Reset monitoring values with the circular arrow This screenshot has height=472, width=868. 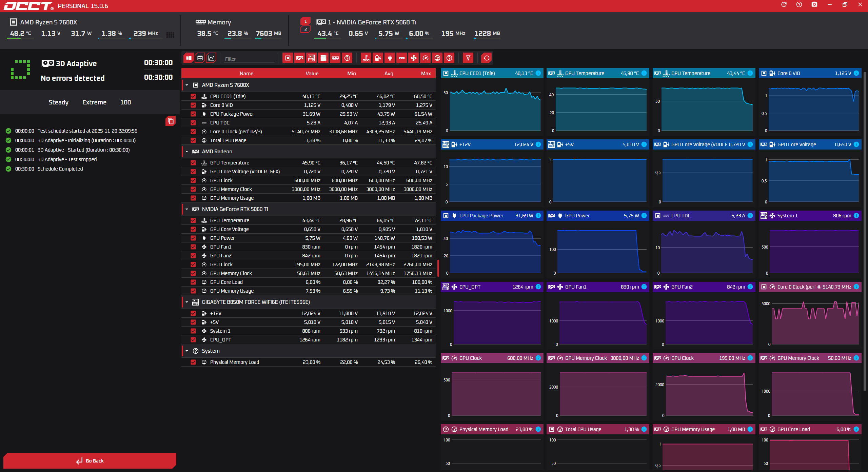487,58
